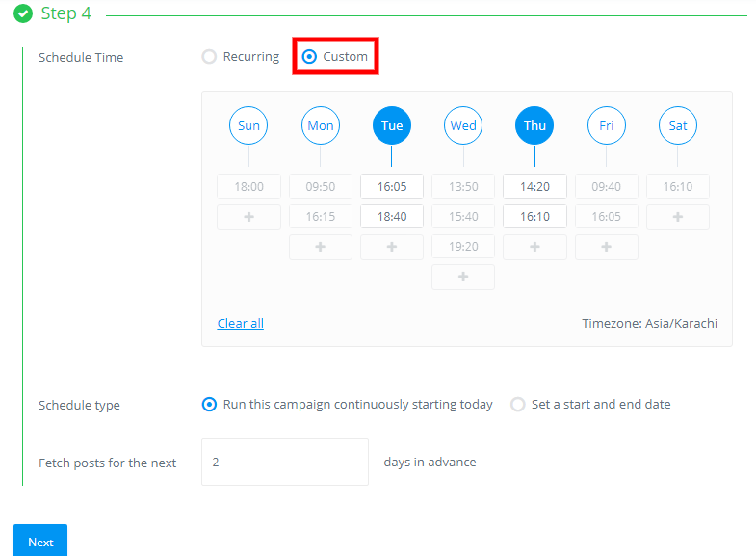Click the Schedule type label
756x556 pixels.
coord(79,405)
